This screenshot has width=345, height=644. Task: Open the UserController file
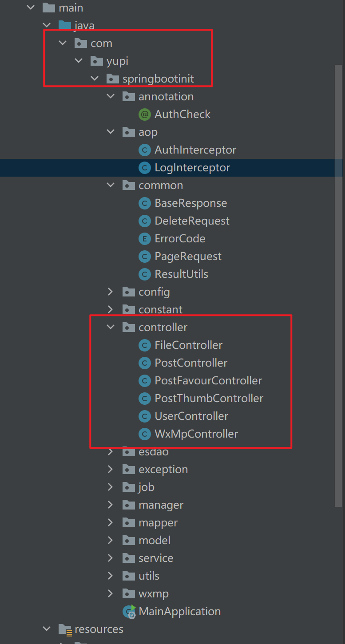191,416
